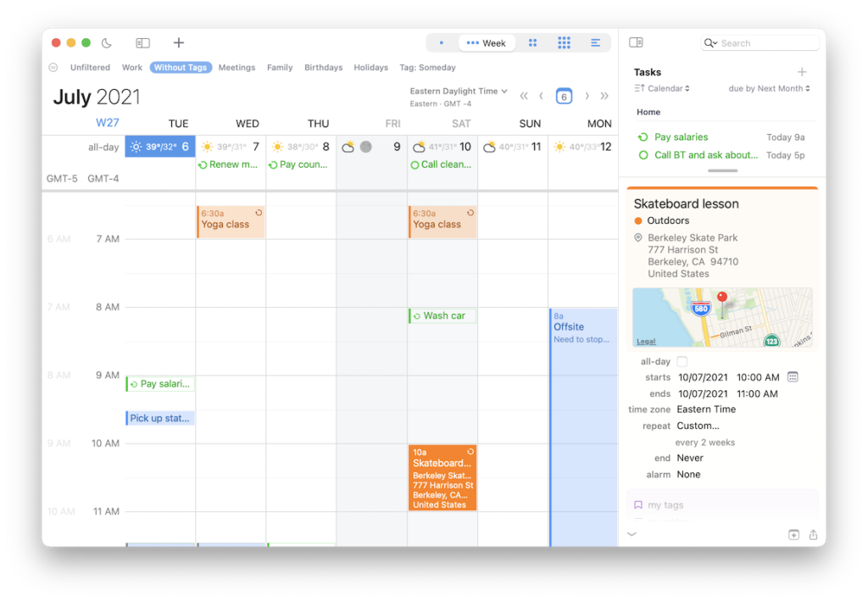The width and height of the screenshot is (868, 602).
Task: Switch to Year view grid icon
Action: [x=564, y=42]
